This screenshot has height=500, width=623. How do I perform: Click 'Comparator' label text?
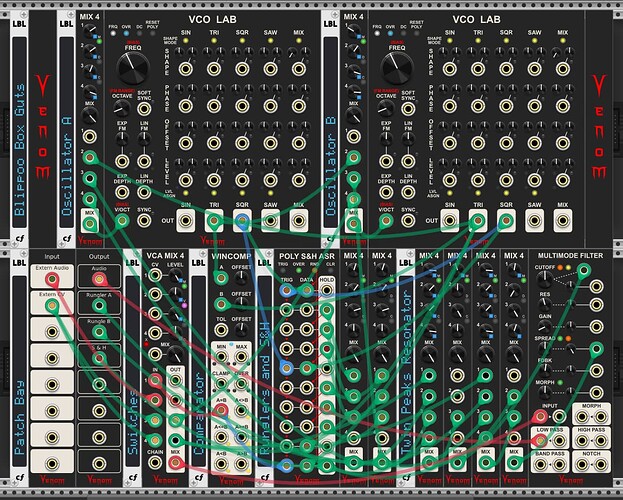click(x=198, y=413)
